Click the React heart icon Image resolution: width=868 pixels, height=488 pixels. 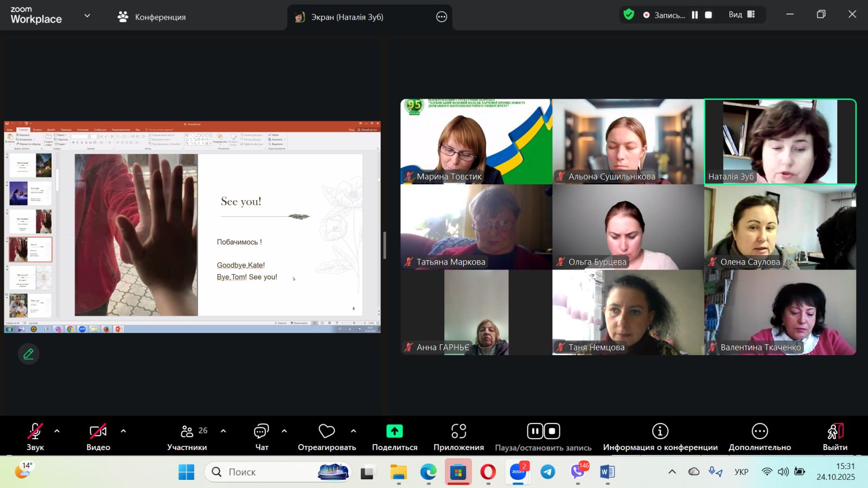pyautogui.click(x=327, y=432)
